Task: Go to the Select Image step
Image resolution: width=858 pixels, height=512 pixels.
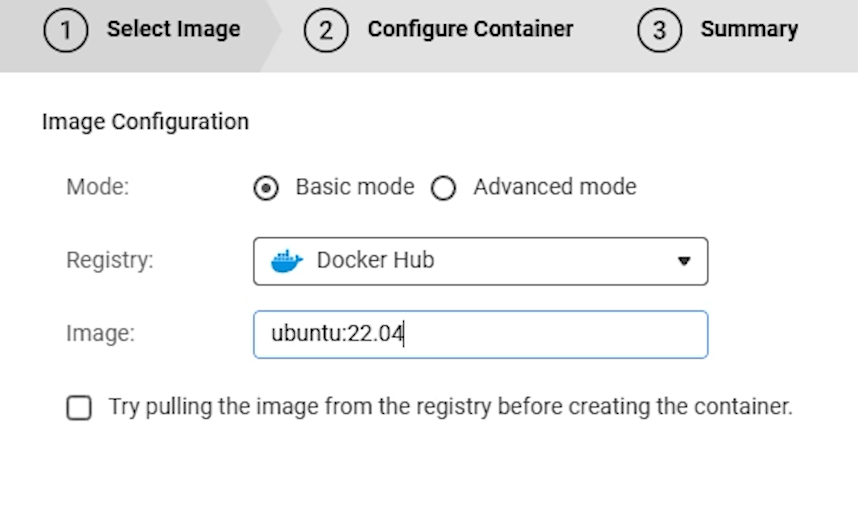Action: [173, 29]
